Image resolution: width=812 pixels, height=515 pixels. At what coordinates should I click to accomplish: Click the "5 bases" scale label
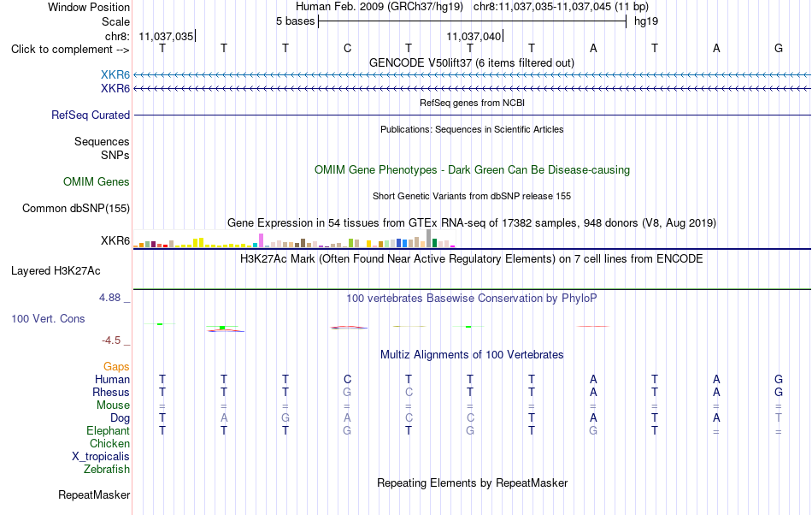click(295, 21)
